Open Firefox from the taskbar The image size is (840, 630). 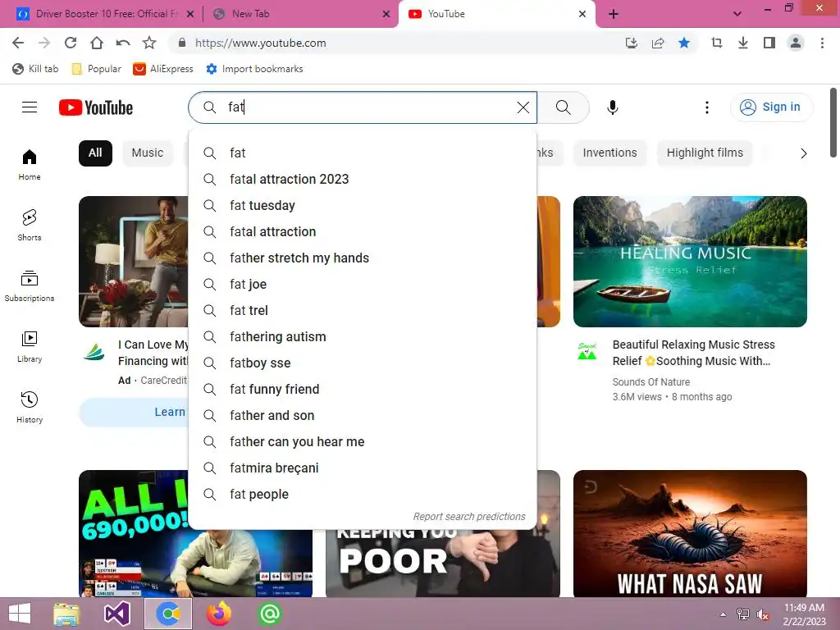point(219,614)
